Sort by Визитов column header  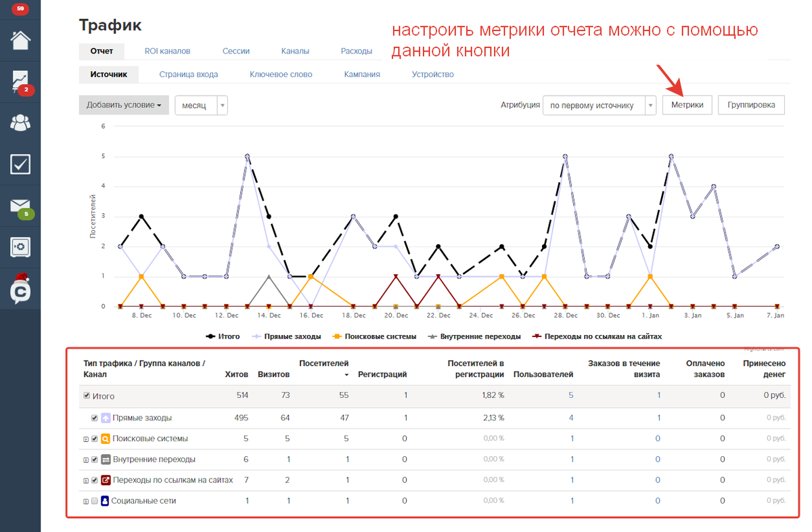click(273, 374)
